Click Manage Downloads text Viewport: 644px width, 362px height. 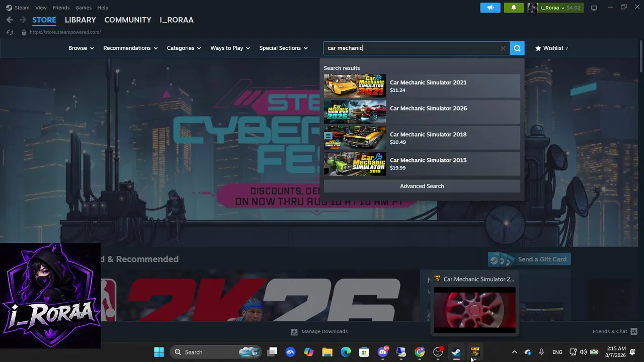click(x=325, y=331)
